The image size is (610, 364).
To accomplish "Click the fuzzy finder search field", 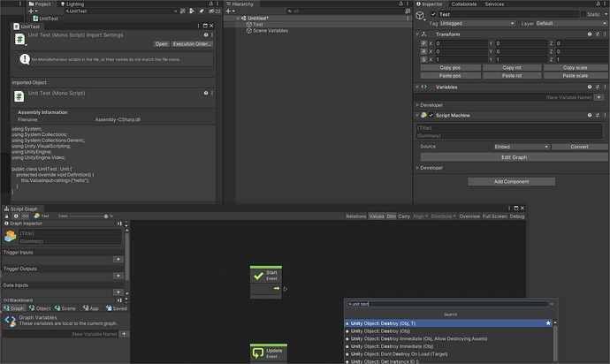I will (x=450, y=304).
